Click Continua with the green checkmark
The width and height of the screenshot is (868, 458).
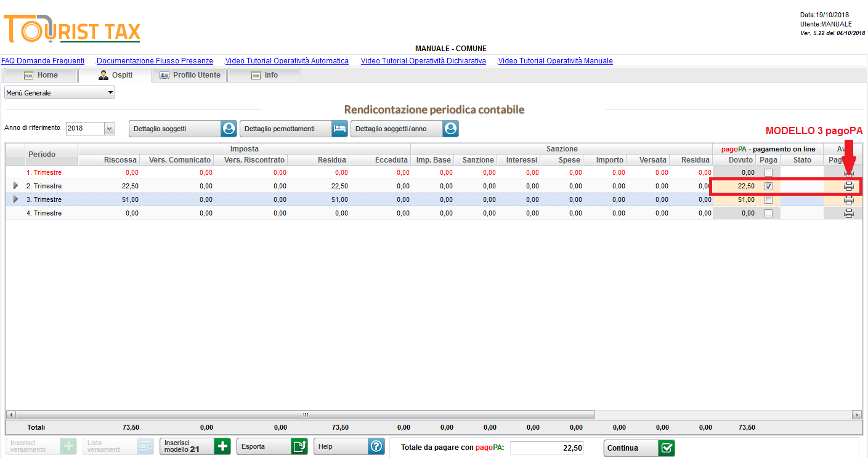(x=639, y=448)
